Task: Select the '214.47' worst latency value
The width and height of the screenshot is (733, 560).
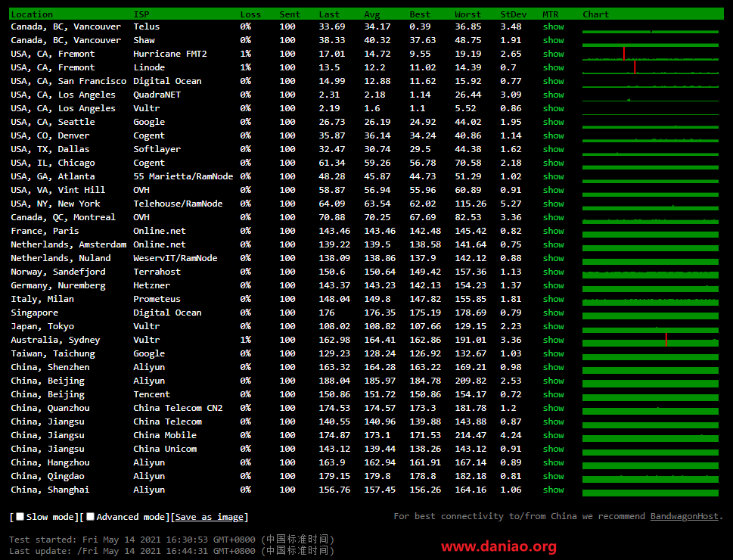Action: click(x=471, y=435)
